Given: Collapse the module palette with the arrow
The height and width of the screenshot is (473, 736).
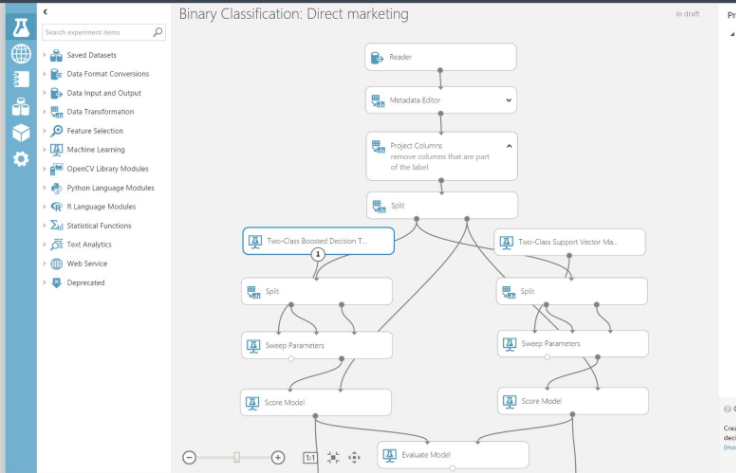Looking at the screenshot, I should [45, 11].
